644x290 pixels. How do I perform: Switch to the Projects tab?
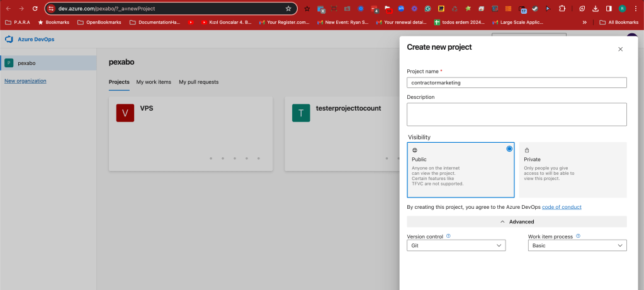(119, 82)
